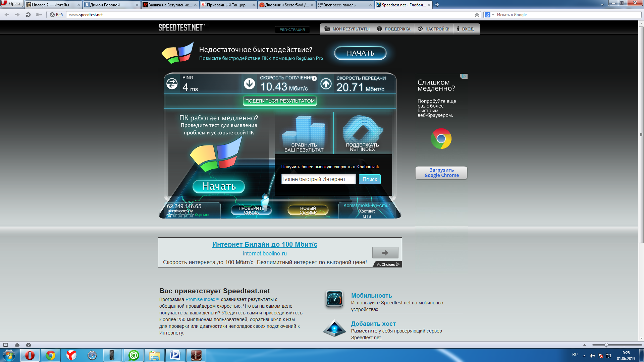Click the ping arrows icon
The height and width of the screenshot is (362, 644).
172,84
